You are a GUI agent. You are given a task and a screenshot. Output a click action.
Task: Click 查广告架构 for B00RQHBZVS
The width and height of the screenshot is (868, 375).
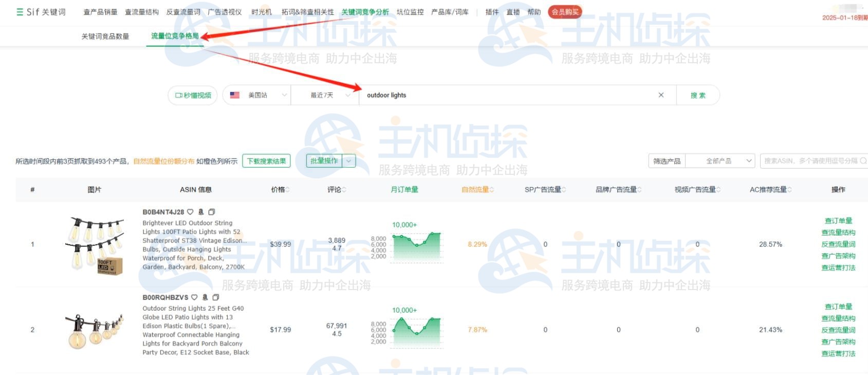click(x=838, y=342)
